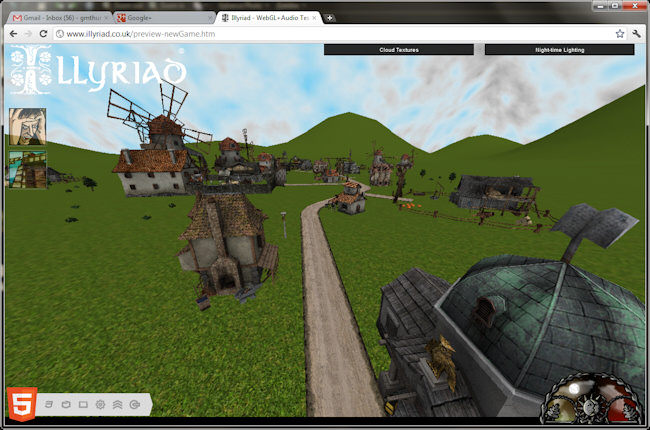Toggle Cloud Textures
Screen dimensions: 650x430
398,50
